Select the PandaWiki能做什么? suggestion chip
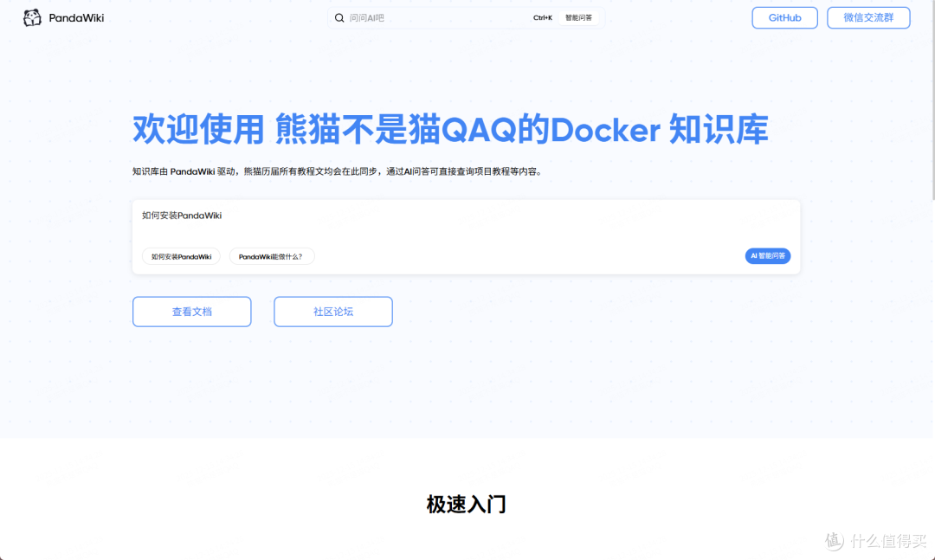The image size is (935, 560). click(272, 256)
